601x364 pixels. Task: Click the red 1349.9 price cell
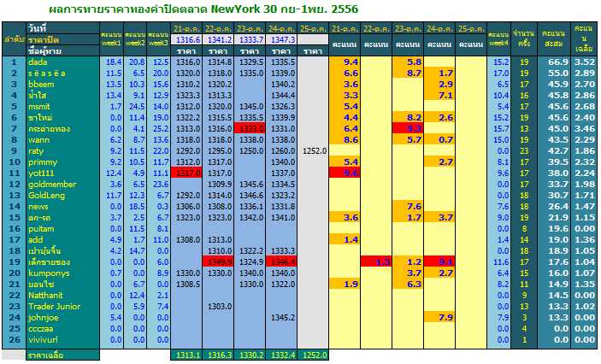click(x=218, y=262)
